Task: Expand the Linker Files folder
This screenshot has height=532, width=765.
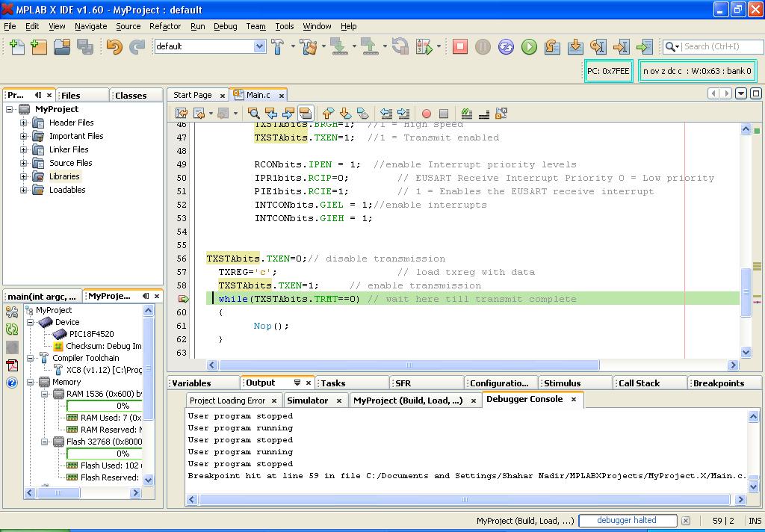Action: tap(23, 149)
